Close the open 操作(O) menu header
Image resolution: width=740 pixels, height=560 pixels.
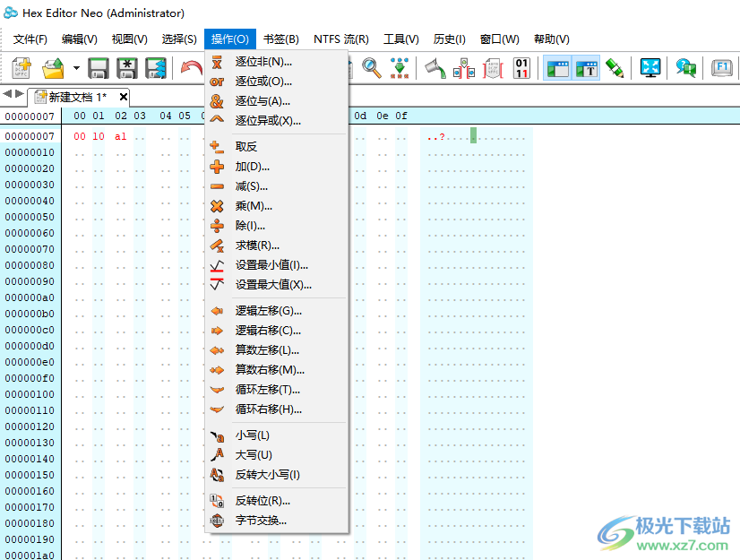230,39
